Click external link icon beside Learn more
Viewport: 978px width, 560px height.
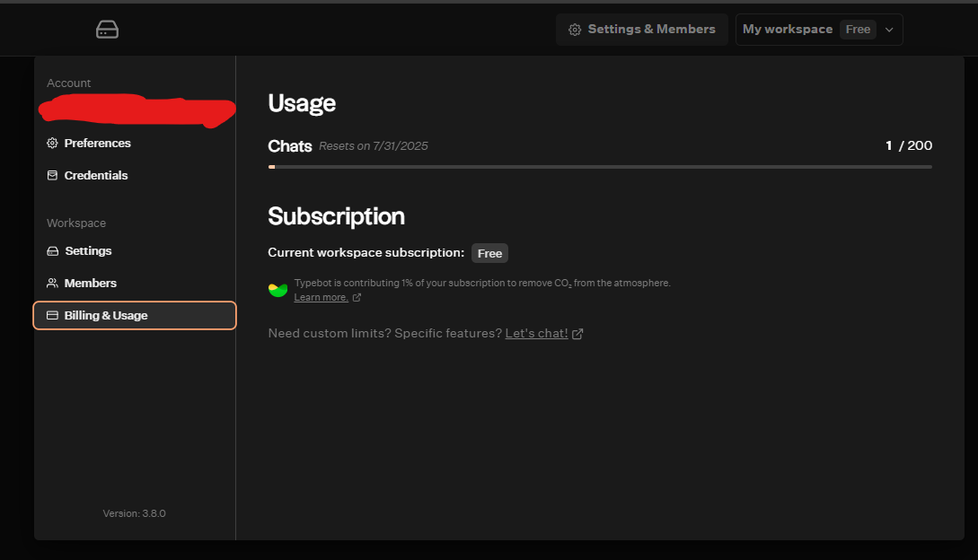pos(357,297)
